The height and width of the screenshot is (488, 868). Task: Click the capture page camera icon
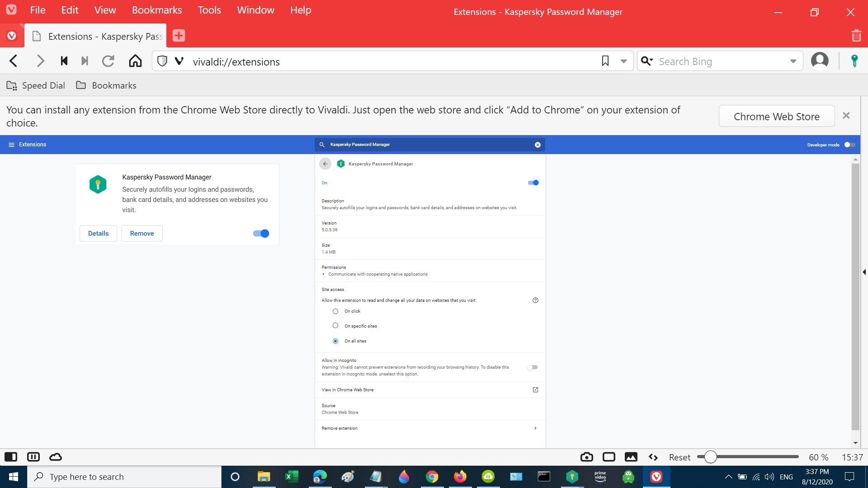[586, 457]
